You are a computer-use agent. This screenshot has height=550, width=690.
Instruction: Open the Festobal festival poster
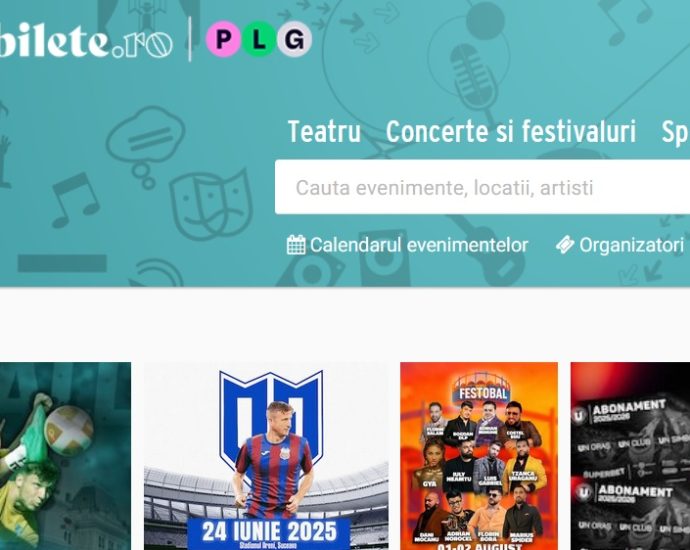point(479,456)
